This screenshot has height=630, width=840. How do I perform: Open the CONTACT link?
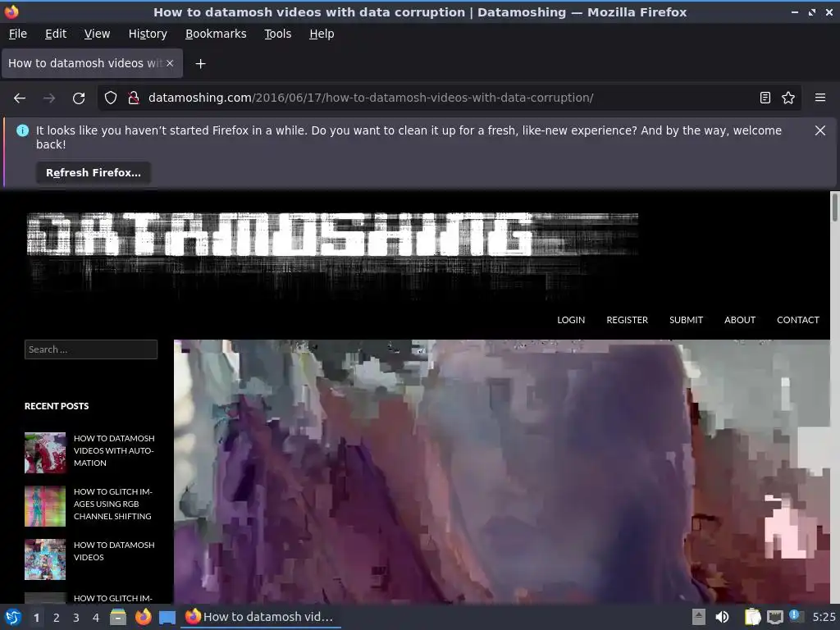[797, 320]
